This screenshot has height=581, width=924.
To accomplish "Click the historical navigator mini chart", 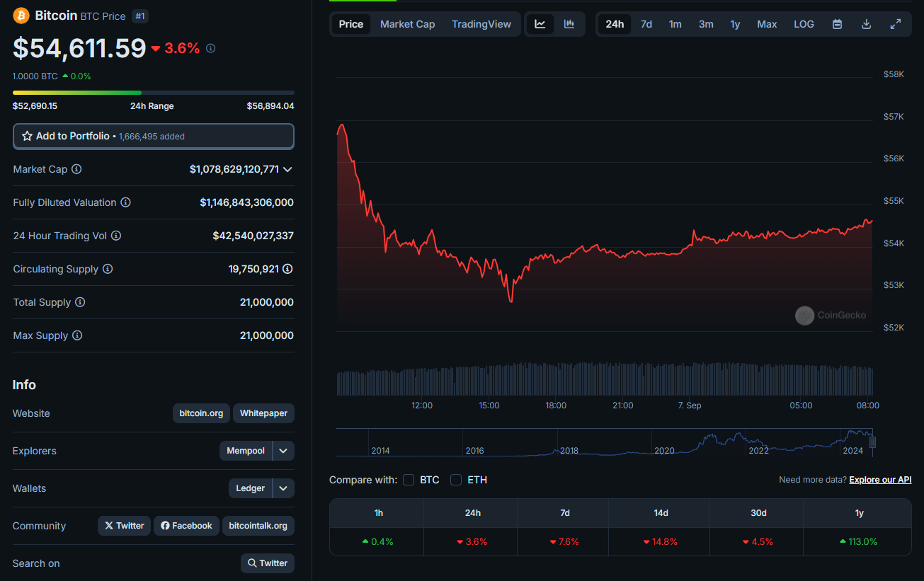I will [604, 442].
